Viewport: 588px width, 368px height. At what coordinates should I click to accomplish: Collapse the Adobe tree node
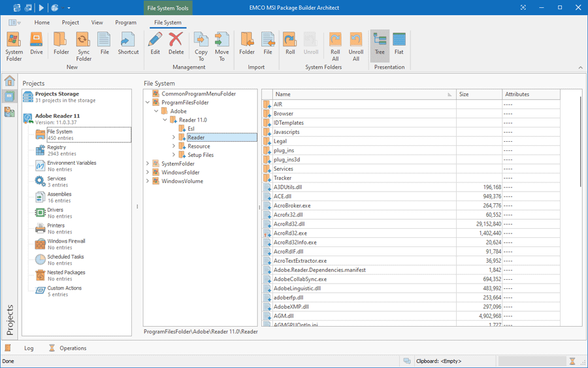(156, 111)
